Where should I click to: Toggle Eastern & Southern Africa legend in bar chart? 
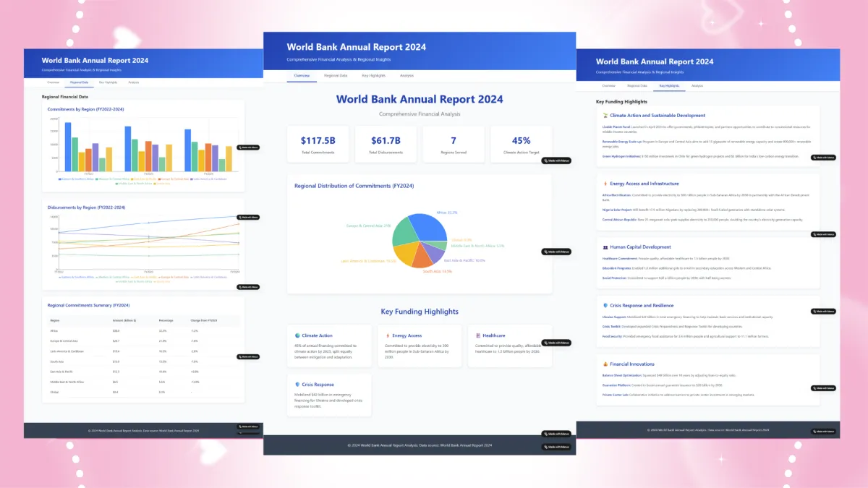click(75, 178)
